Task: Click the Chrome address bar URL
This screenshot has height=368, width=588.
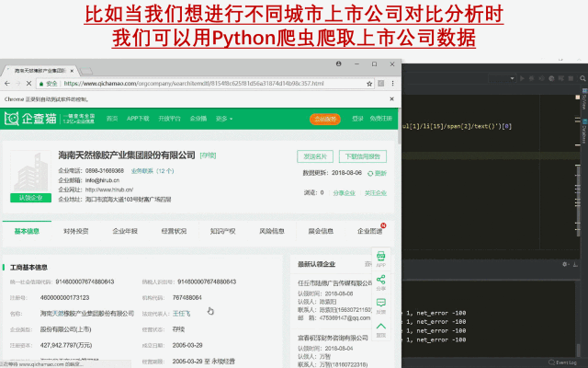Action: coord(194,84)
